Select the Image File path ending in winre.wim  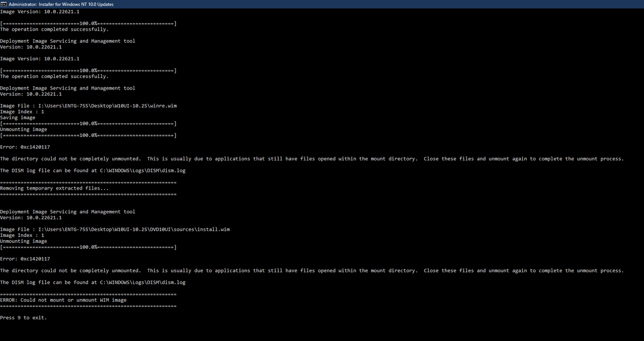108,106
